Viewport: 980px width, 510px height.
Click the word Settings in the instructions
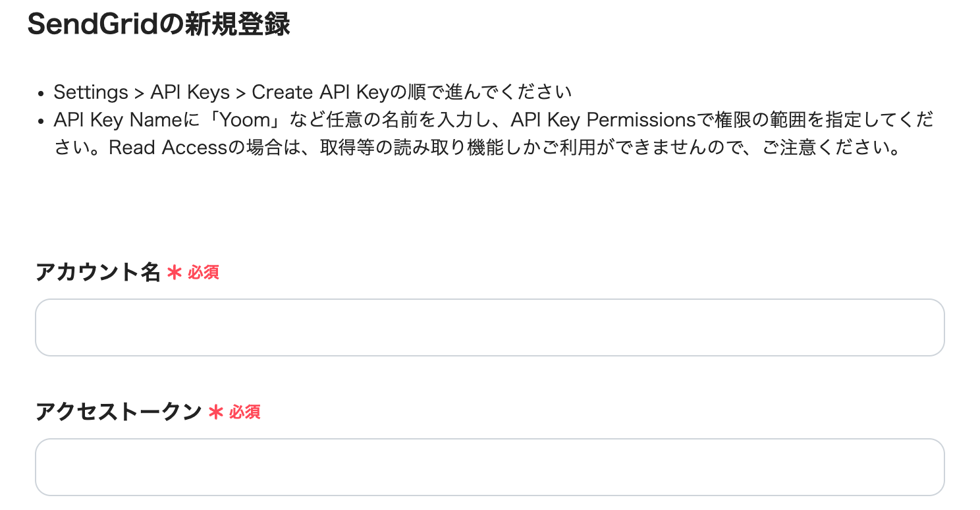(91, 92)
